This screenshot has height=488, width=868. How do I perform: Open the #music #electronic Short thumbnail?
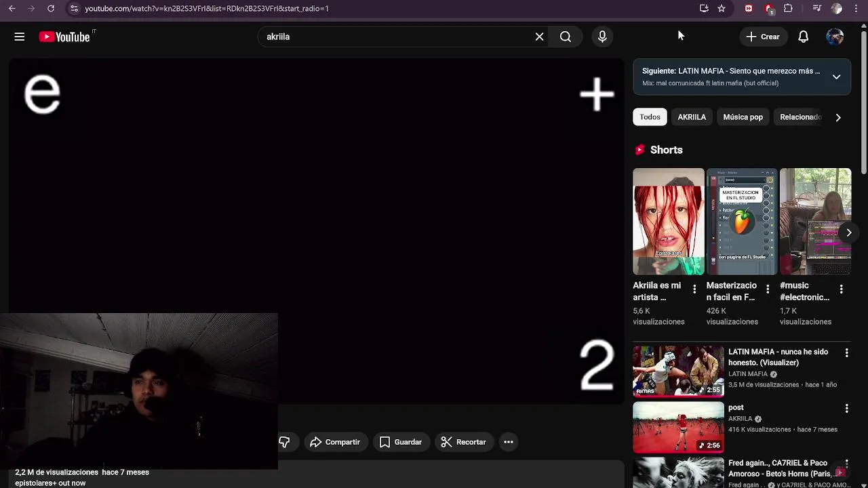[815, 222]
